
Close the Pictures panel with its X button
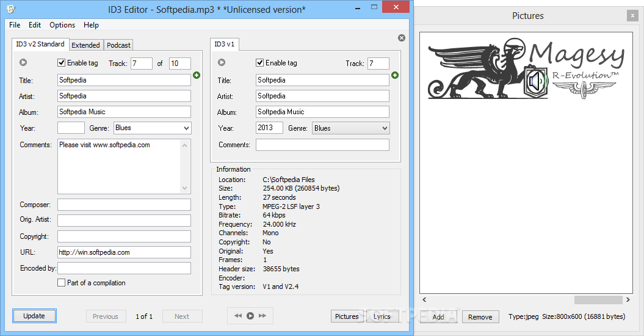point(632,16)
